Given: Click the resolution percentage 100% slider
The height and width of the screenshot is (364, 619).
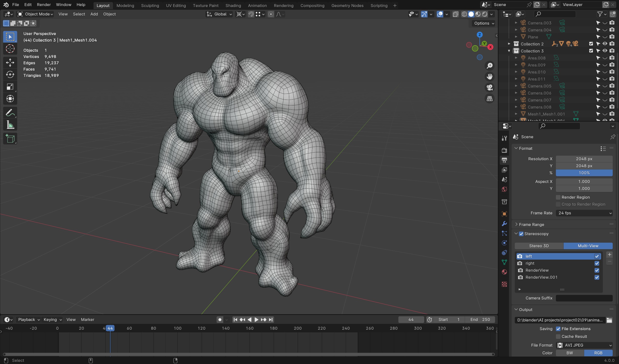Looking at the screenshot, I should tap(584, 173).
